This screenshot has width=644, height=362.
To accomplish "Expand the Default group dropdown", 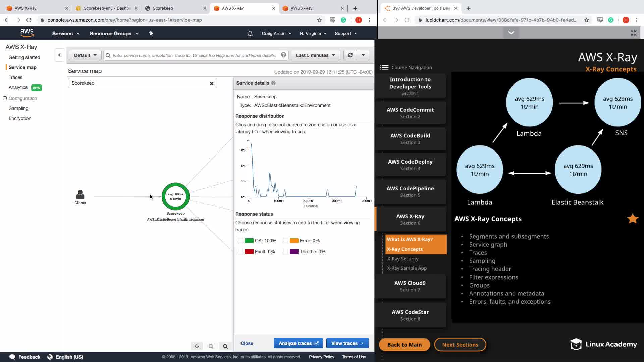I will click(x=85, y=55).
